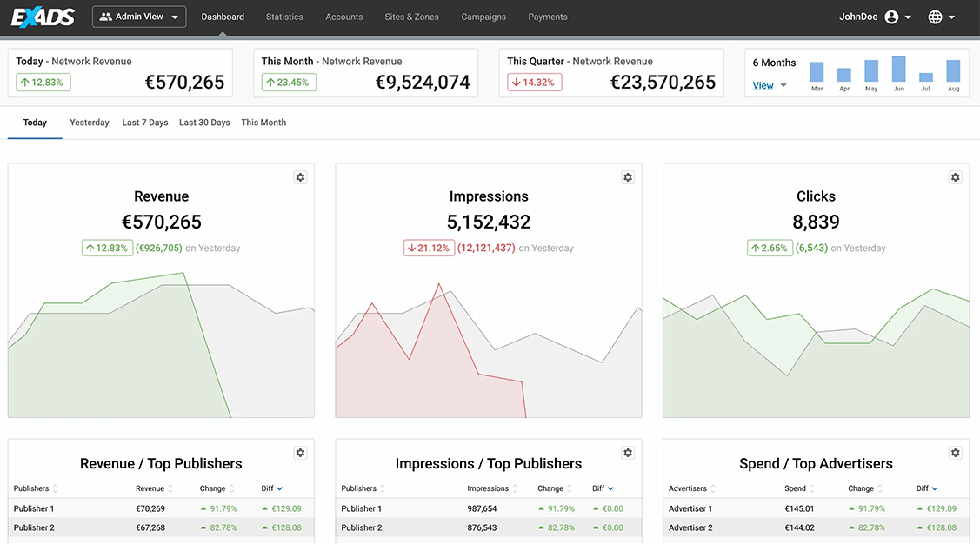Open the JohnDoe profile avatar icon

pos(892,16)
